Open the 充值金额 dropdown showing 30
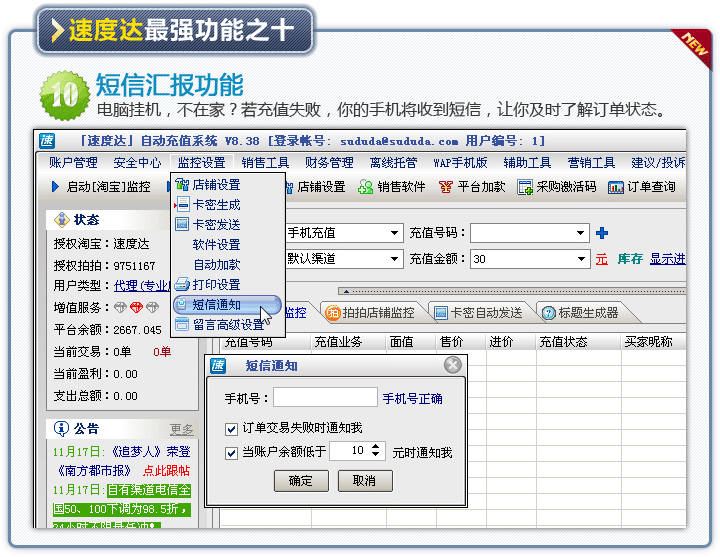 [x=581, y=259]
